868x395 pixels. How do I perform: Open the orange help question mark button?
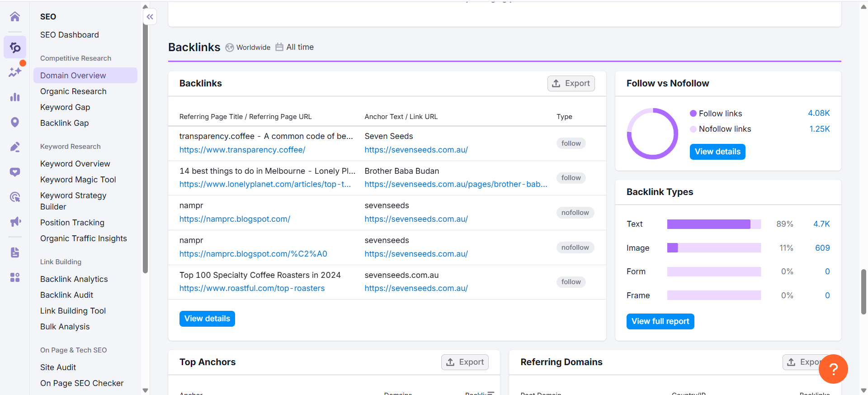(833, 369)
